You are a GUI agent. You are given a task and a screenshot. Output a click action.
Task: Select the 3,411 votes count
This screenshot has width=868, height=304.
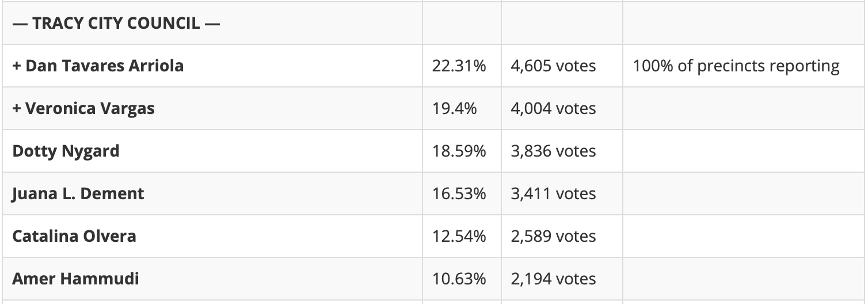coord(553,194)
